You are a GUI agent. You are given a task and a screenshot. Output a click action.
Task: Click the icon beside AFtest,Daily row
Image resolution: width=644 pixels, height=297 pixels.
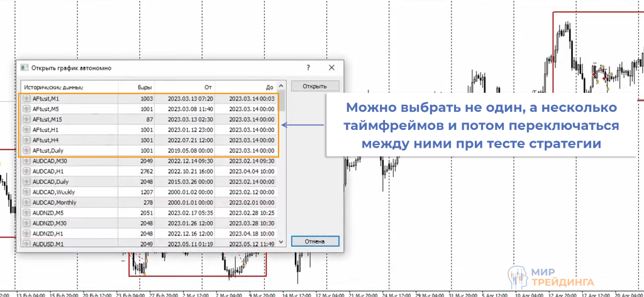point(26,151)
